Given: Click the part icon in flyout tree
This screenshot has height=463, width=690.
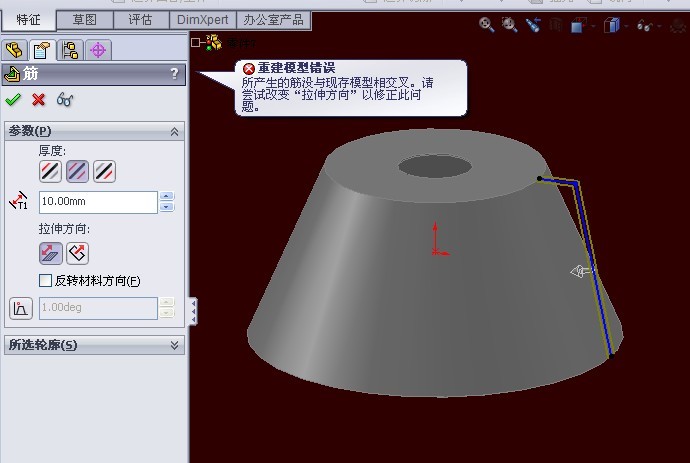Looking at the screenshot, I should (x=214, y=43).
